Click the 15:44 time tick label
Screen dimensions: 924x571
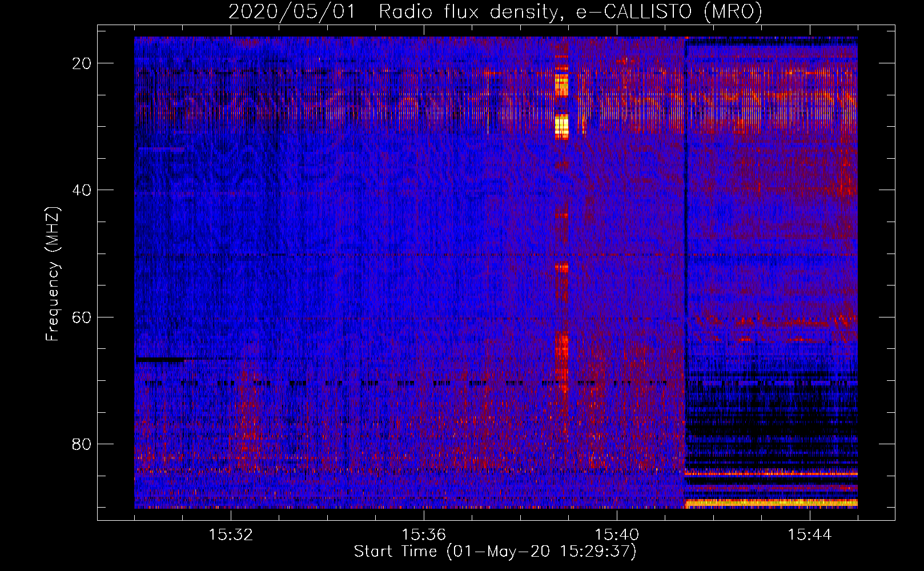point(810,535)
